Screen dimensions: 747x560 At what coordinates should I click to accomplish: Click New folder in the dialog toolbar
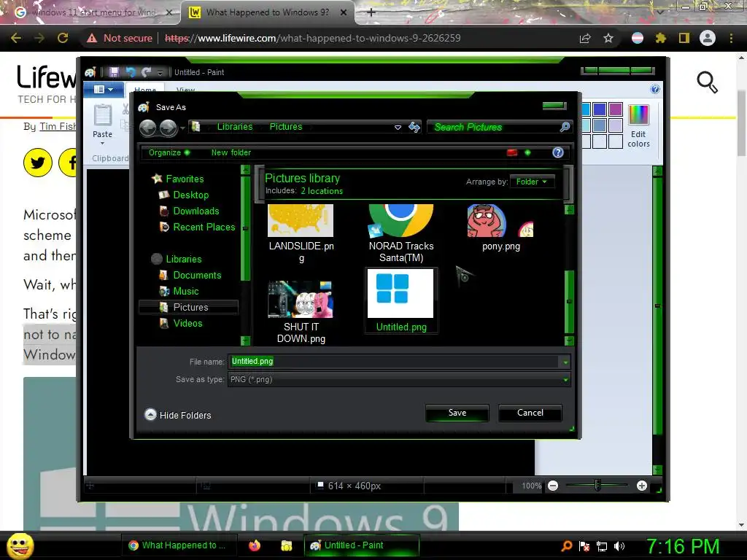[231, 152]
